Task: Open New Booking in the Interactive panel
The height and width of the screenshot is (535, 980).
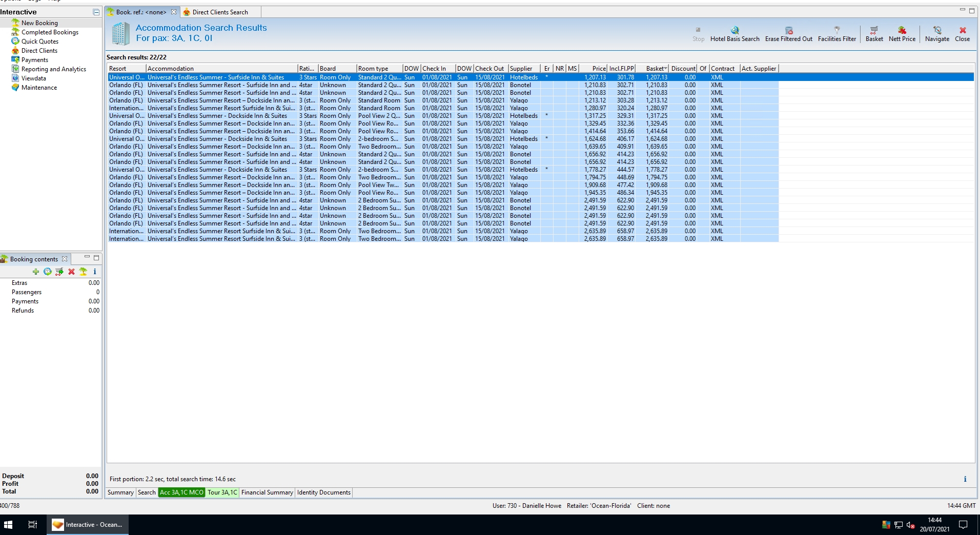Action: pyautogui.click(x=39, y=23)
